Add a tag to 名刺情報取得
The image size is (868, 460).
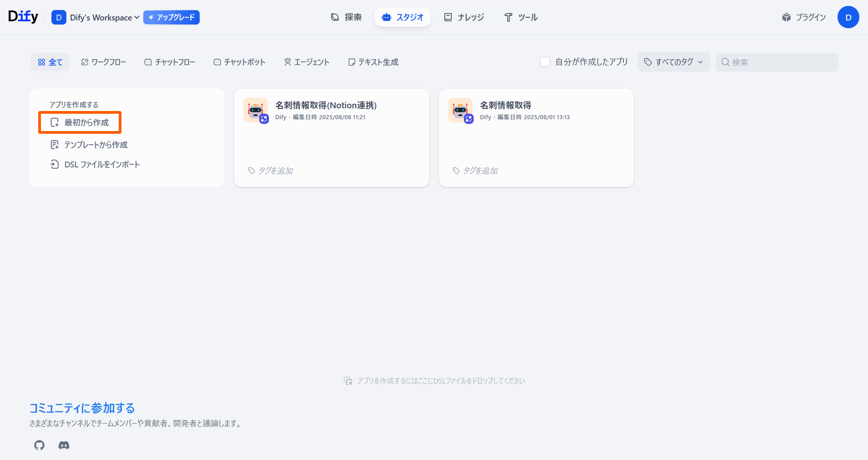pyautogui.click(x=475, y=171)
